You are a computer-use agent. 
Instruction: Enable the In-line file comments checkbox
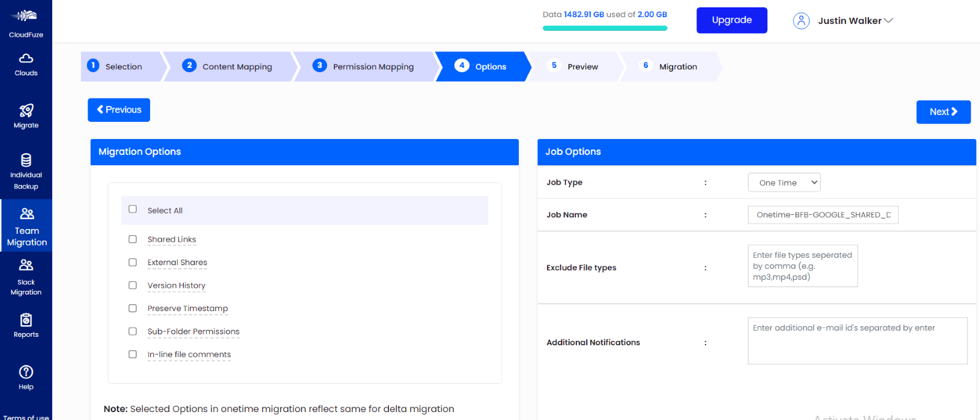[132, 354]
